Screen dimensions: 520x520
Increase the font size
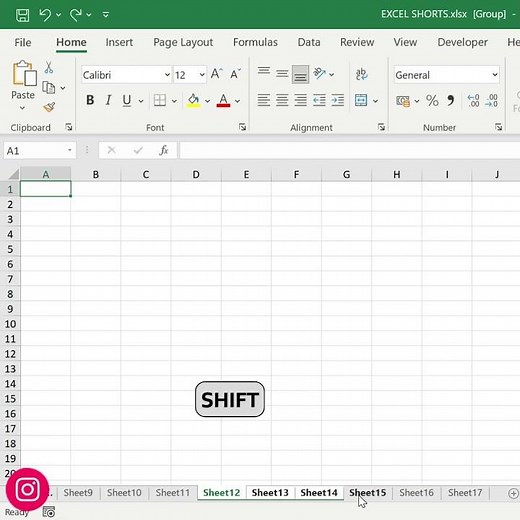(x=217, y=74)
